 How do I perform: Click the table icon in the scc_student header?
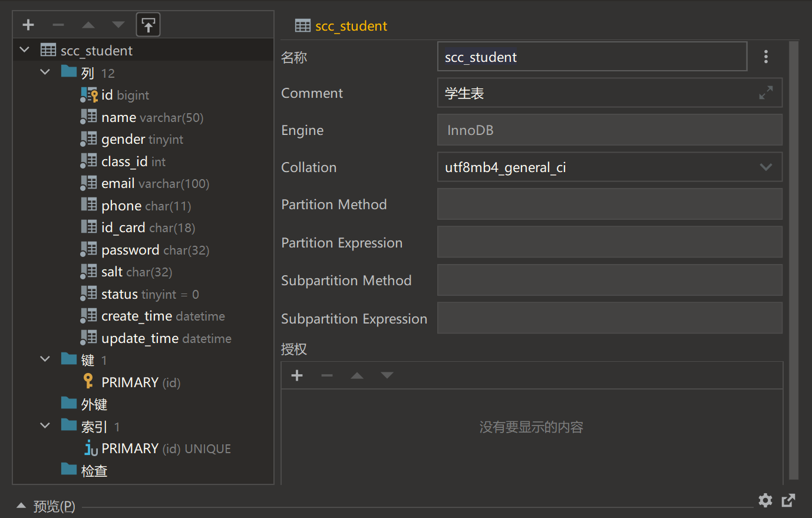303,25
